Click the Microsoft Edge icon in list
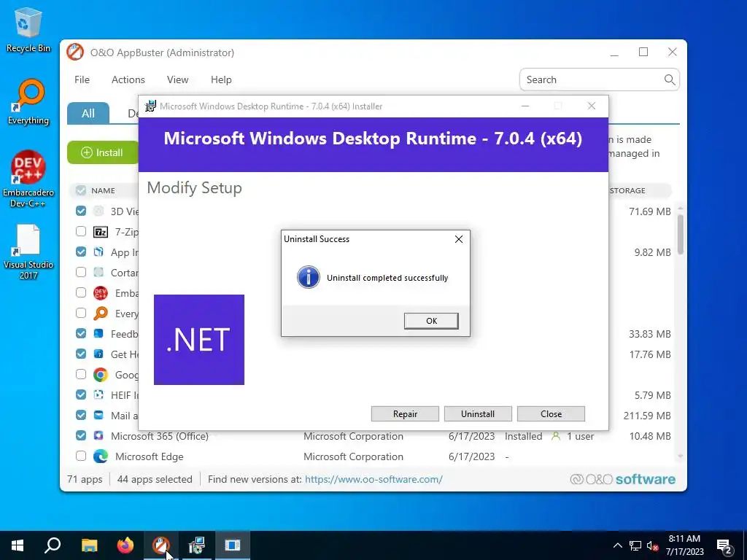Screen dimensions: 747x560 tap(101, 456)
